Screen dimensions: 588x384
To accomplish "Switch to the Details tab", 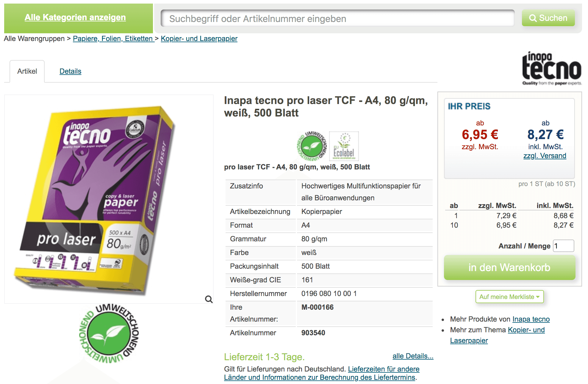I will coord(70,71).
